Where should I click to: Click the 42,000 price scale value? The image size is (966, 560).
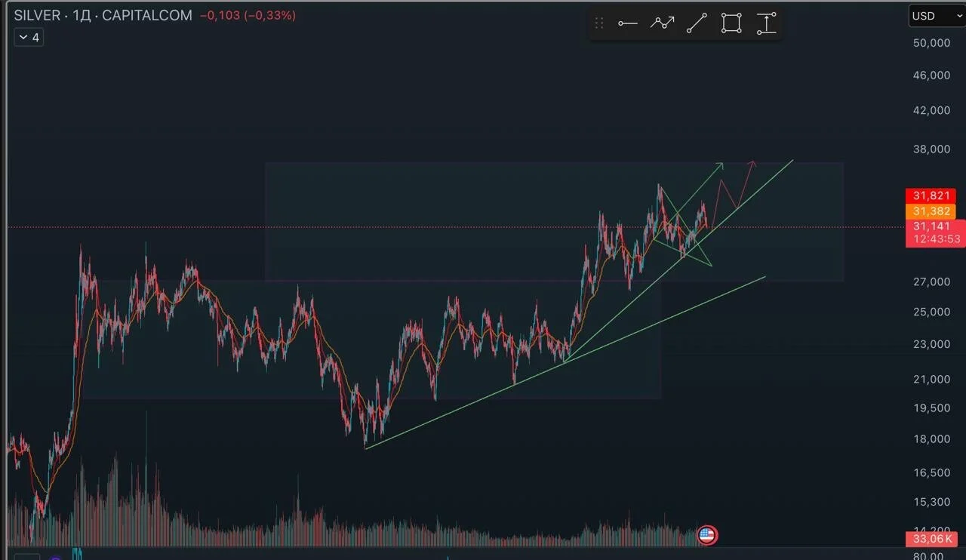click(931, 110)
